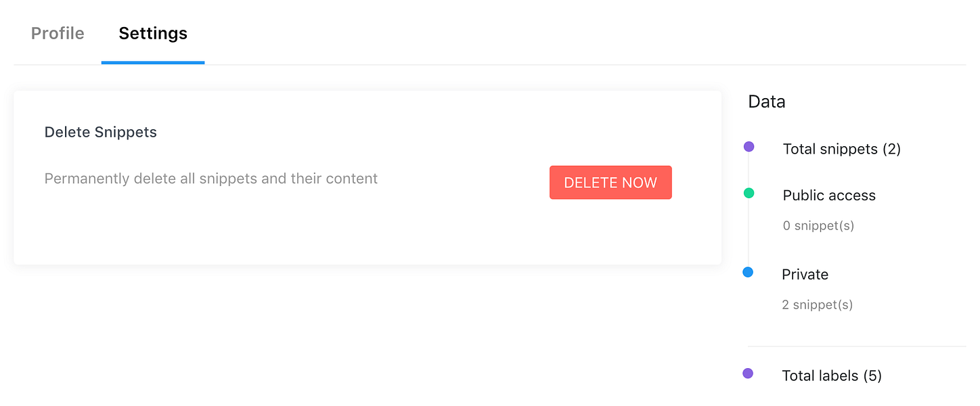Click the Total labels (5) entry
Screen dimensions: 980x406
click(x=832, y=376)
